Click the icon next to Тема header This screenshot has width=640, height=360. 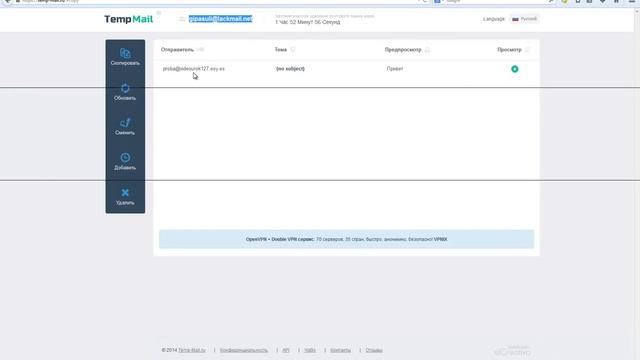[293, 50]
